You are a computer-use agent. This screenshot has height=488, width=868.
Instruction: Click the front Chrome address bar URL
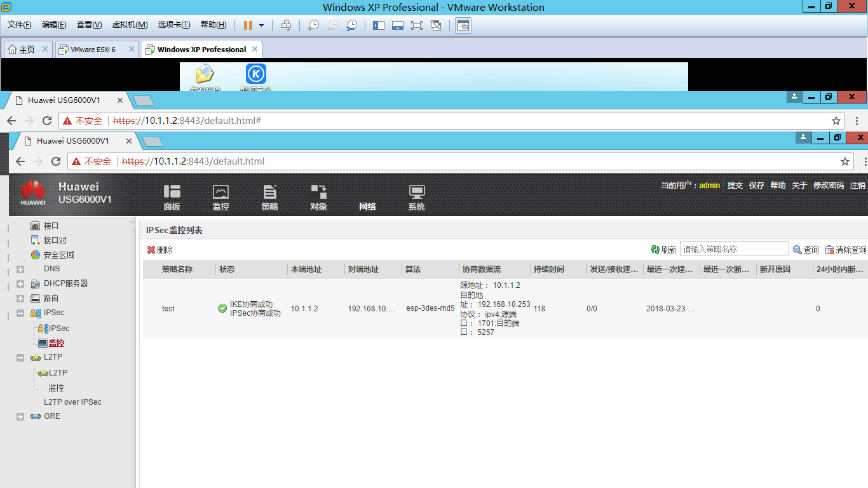[193, 161]
